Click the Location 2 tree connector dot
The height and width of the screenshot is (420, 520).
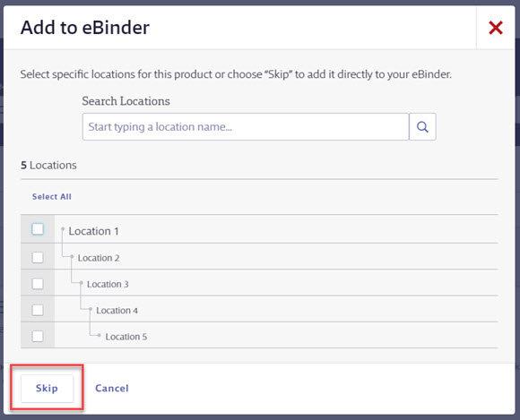tap(72, 256)
